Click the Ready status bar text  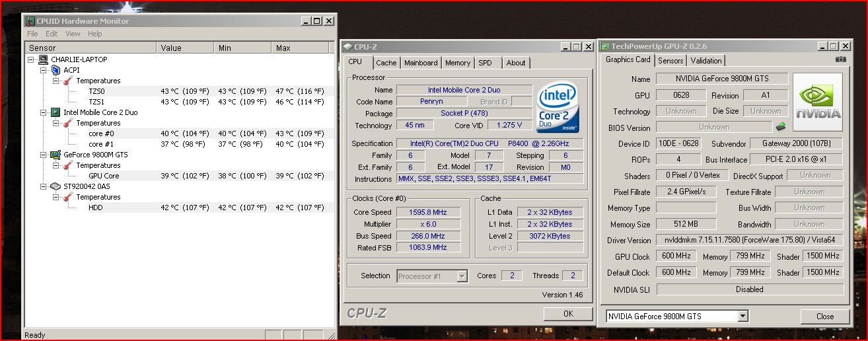point(35,335)
